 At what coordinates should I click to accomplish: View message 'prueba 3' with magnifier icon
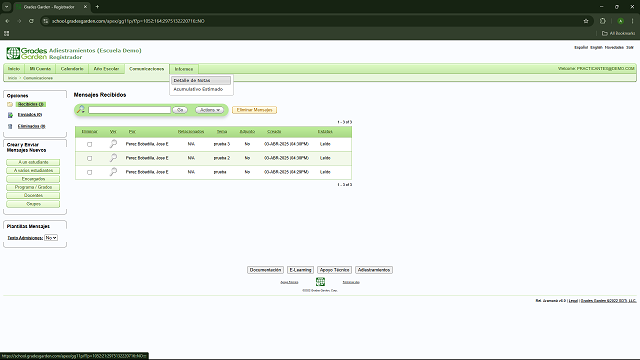113,144
